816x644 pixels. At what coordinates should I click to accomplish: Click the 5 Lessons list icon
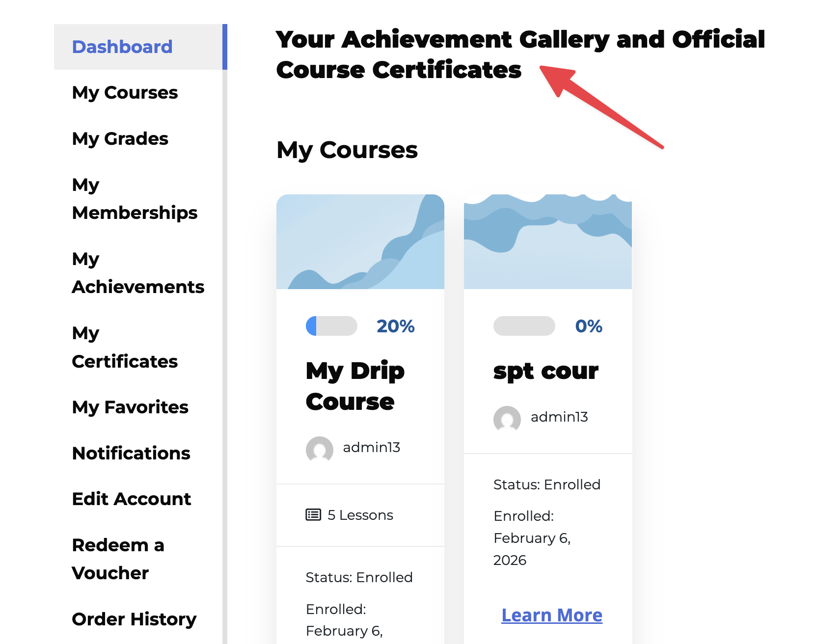coord(313,515)
